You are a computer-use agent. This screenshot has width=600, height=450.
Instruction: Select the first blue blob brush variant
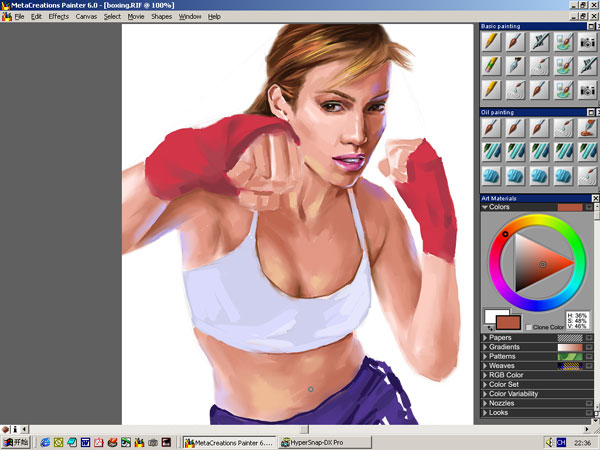tap(490, 174)
